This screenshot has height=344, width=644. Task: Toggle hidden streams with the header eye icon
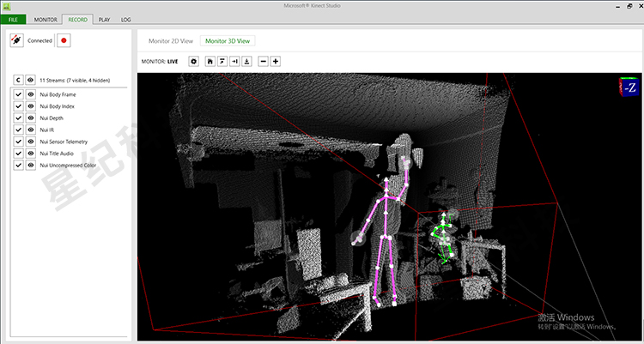click(x=30, y=80)
